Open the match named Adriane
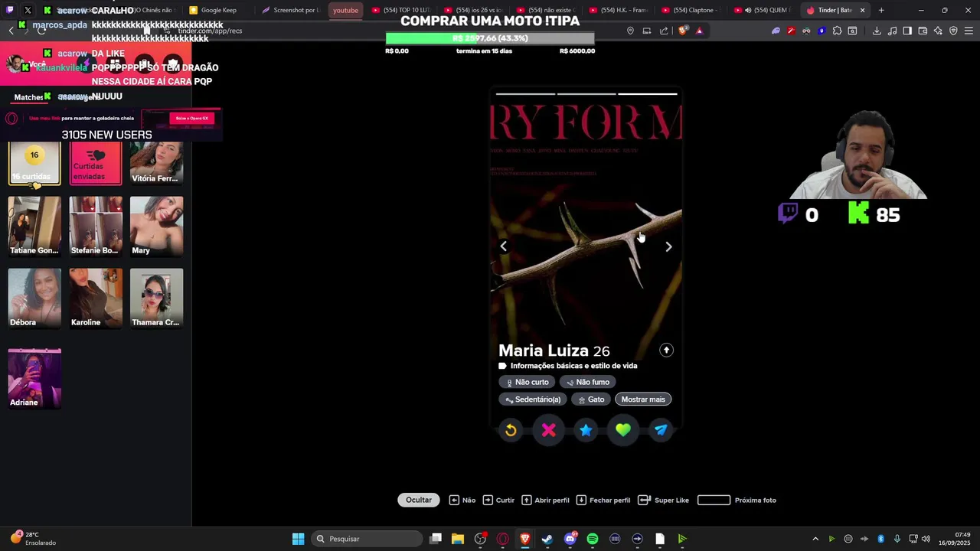 34,378
